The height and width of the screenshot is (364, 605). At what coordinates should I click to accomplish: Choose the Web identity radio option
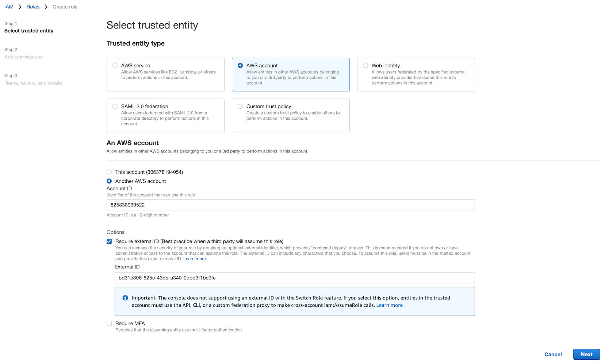365,66
